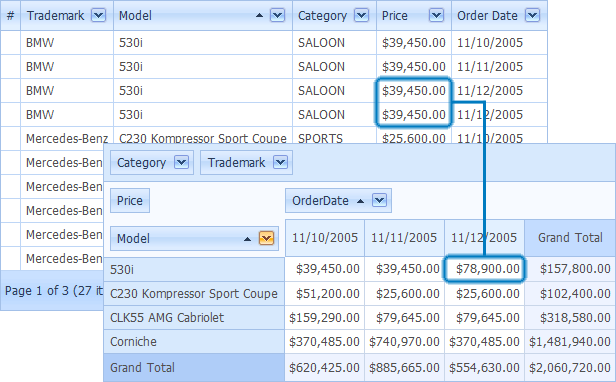Click the OrderDate field sort arrow

coord(360,201)
